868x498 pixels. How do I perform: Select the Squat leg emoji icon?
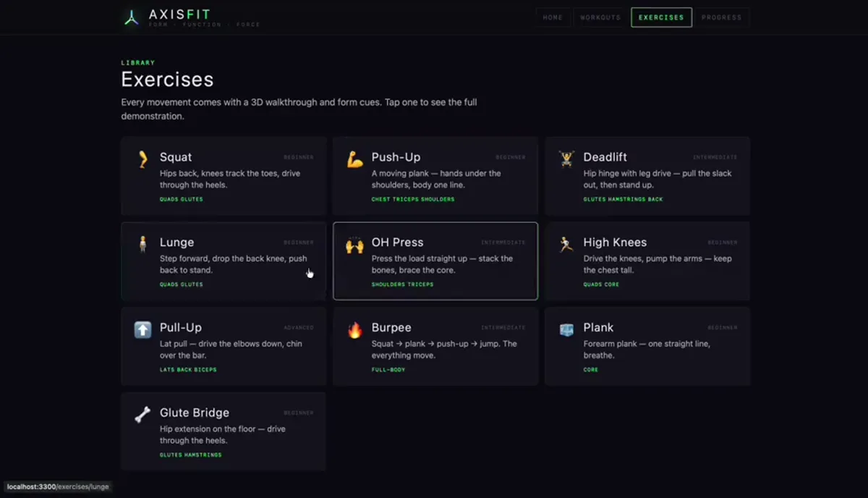(142, 159)
